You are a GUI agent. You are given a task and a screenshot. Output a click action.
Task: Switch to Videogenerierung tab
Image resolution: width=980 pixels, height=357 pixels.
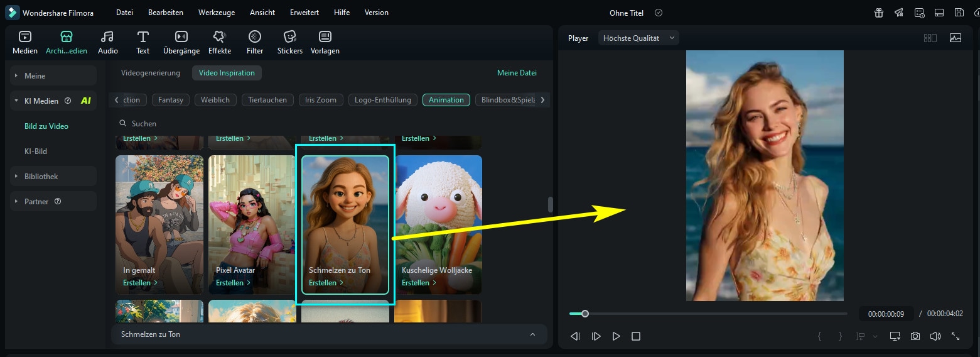click(151, 73)
